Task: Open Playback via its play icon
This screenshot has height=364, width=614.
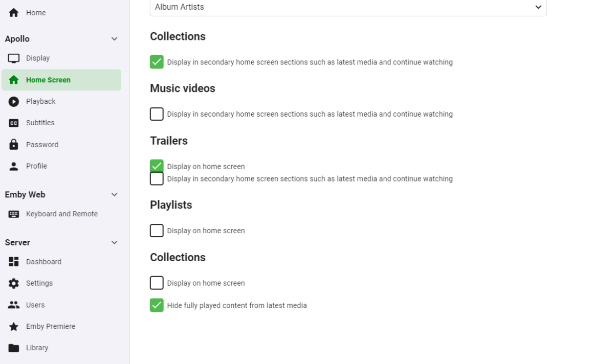Action: tap(14, 102)
